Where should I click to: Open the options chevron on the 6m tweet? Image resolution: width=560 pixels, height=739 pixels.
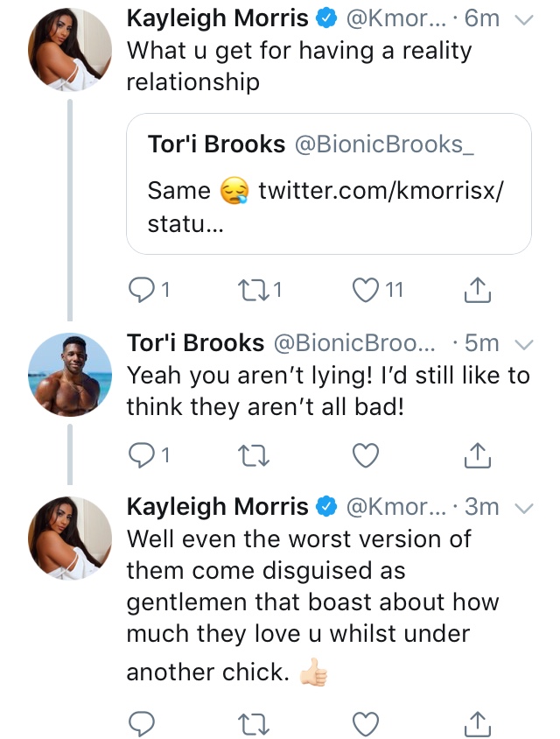(x=524, y=20)
